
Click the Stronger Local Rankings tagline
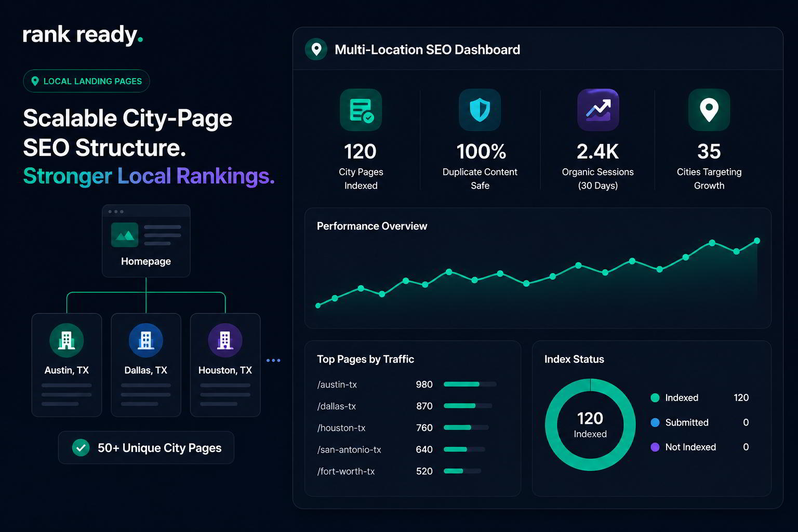(149, 176)
